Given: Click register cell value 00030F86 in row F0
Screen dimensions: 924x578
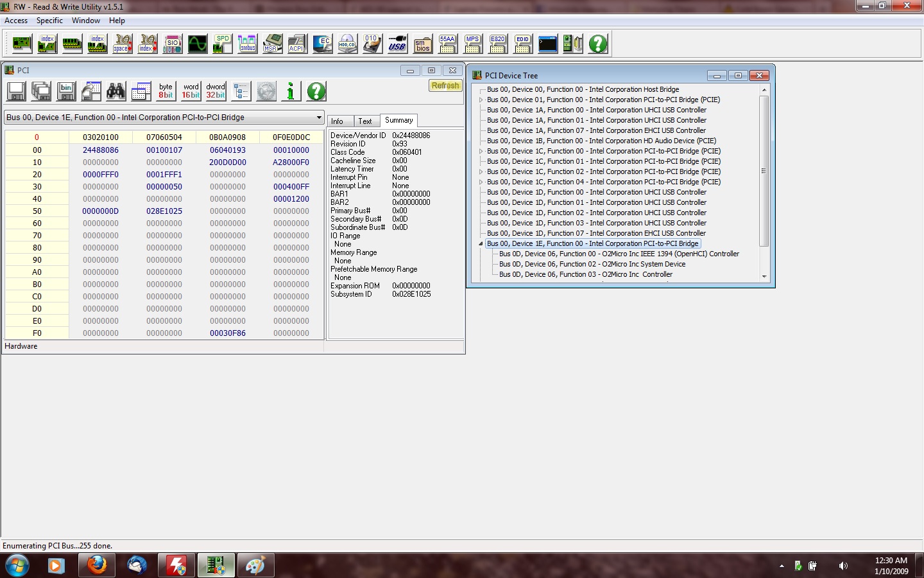Looking at the screenshot, I should pos(228,333).
